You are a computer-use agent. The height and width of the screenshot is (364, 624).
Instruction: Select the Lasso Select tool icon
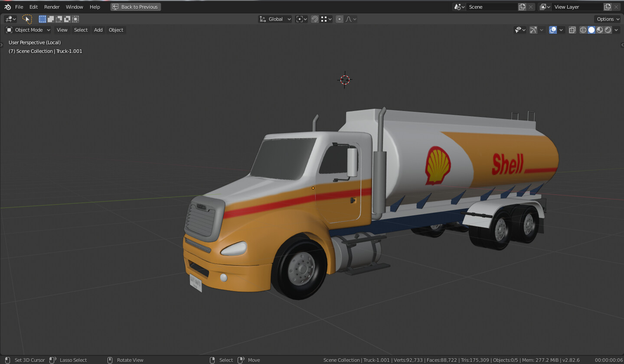point(27,19)
